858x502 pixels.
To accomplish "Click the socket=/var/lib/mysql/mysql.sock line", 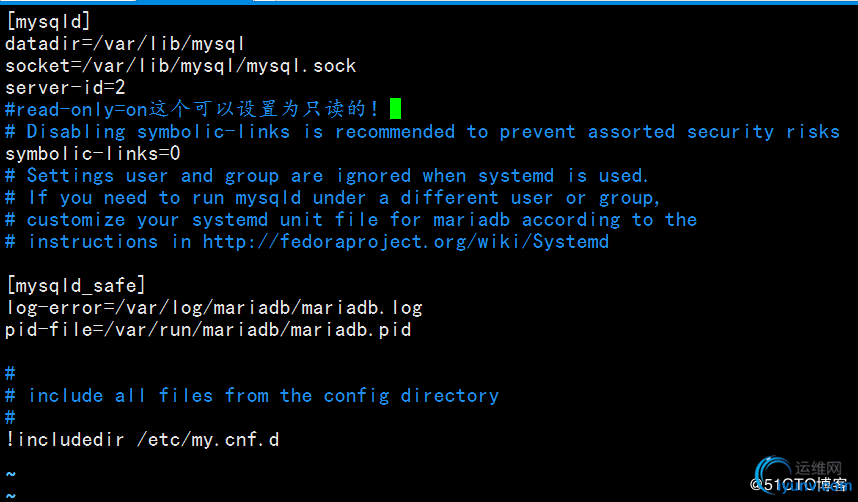I will click(181, 66).
